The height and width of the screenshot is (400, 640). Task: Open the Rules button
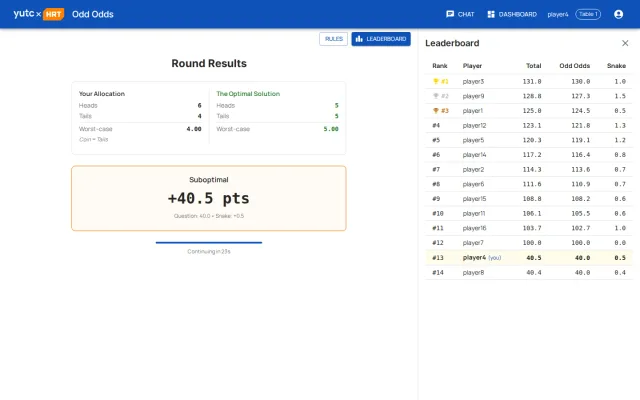tap(333, 39)
